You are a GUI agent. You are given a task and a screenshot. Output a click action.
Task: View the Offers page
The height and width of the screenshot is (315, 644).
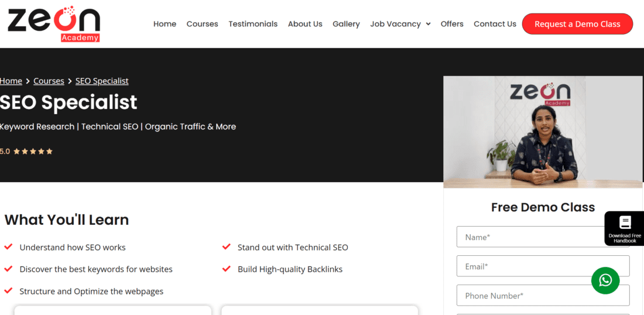[452, 24]
